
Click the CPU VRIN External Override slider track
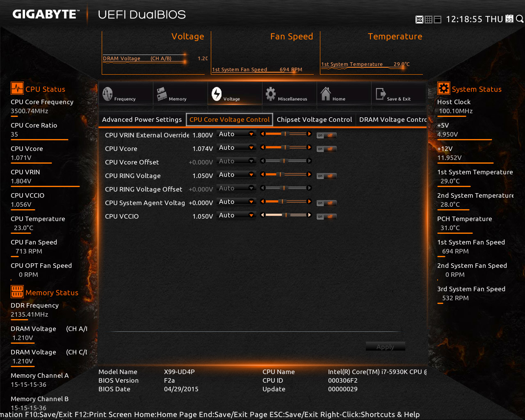pyautogui.click(x=286, y=134)
